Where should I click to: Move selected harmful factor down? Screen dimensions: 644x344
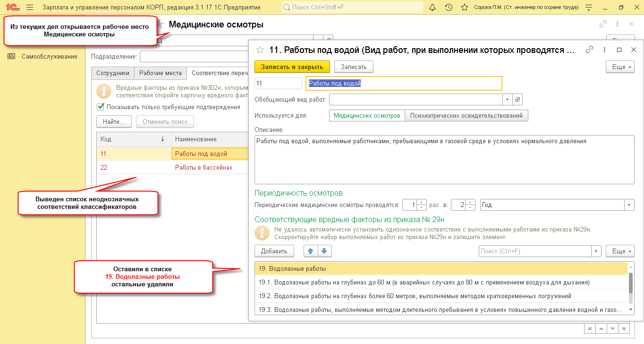click(324, 251)
